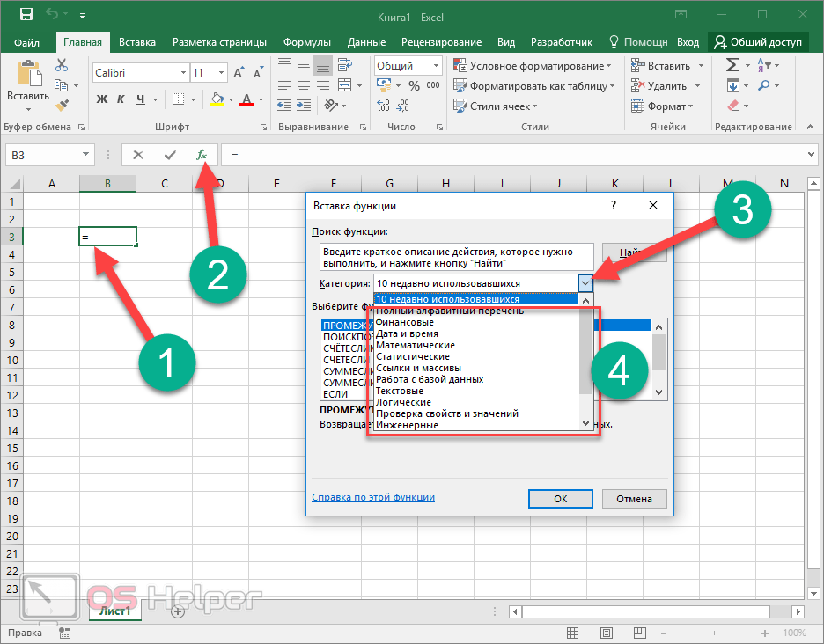Click the Cut scissors icon

click(62, 66)
